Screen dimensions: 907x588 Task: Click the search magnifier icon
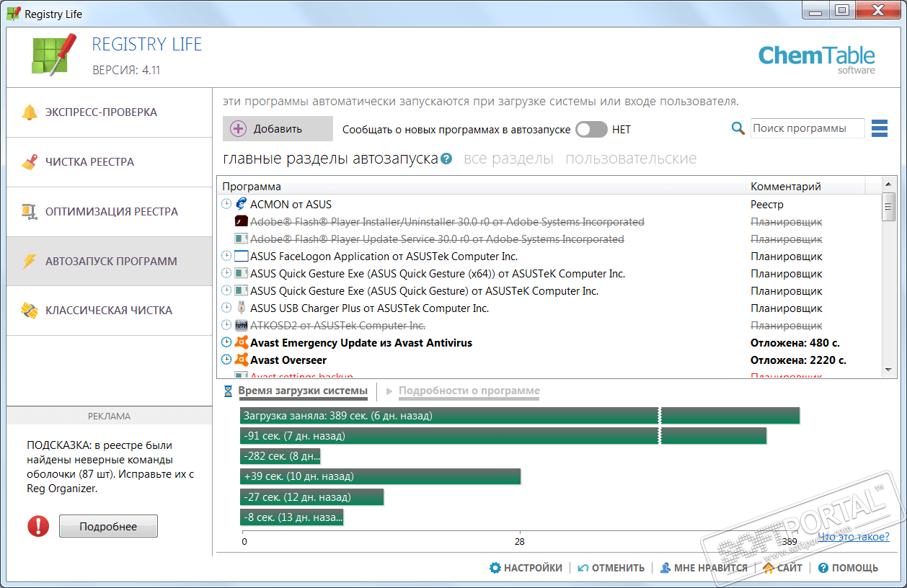pos(738,128)
